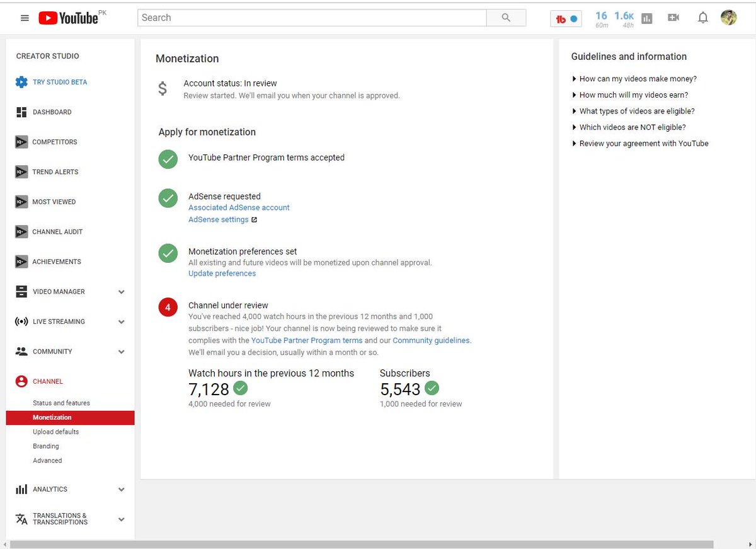Click the 1.6K views 48h stat

624,19
